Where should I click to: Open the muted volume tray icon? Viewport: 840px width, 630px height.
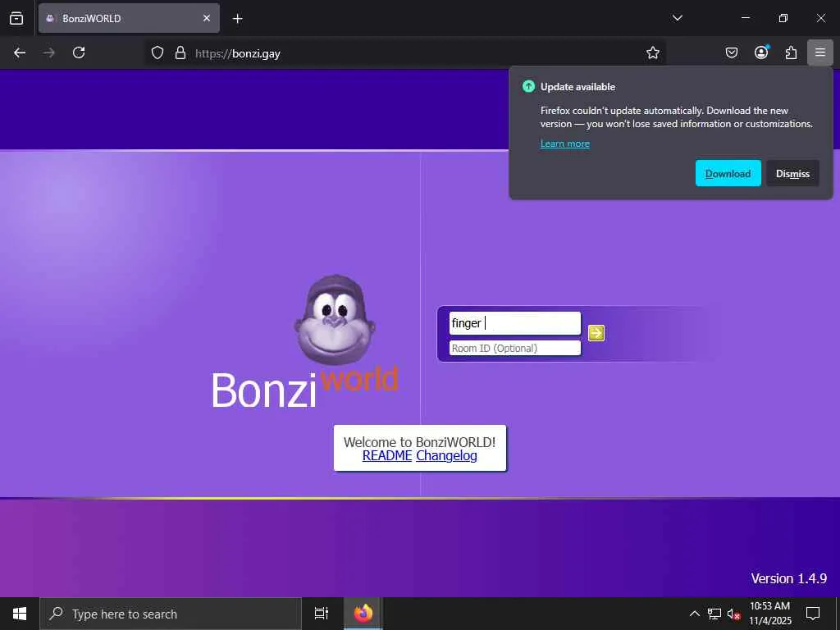(x=733, y=614)
